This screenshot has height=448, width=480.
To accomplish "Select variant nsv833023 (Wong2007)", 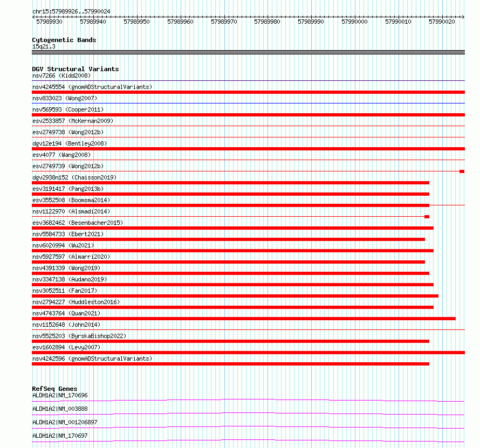I will tap(65, 98).
